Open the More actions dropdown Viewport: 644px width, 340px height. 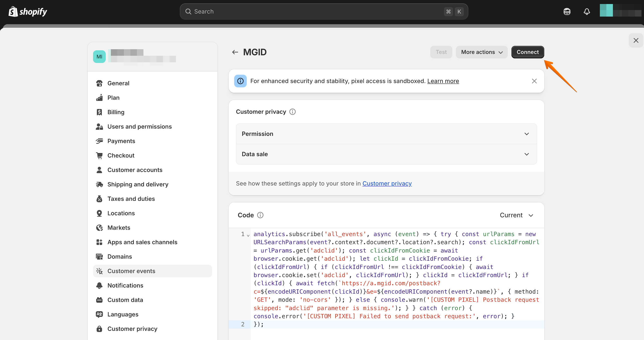(x=481, y=52)
